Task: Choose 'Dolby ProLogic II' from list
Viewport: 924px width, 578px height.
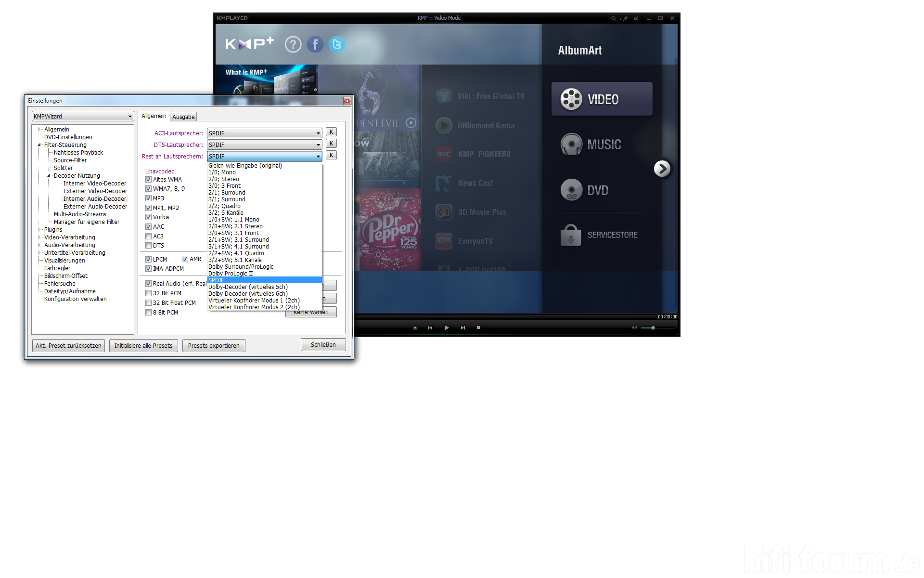Action: 264,273
